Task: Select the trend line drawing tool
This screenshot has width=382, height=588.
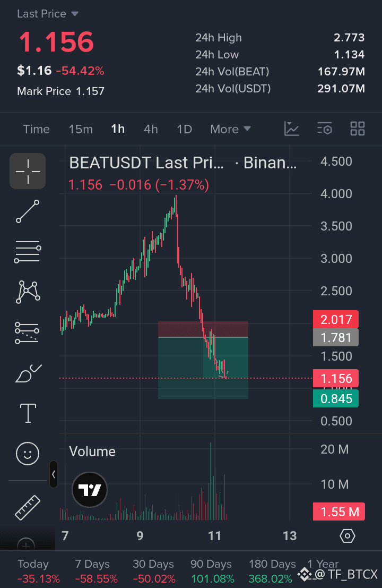Action: pos(28,211)
